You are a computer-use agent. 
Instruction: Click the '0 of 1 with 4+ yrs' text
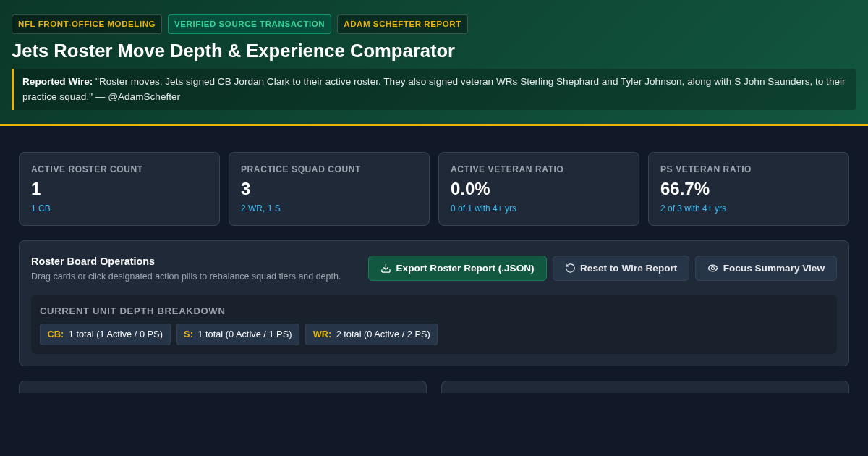tap(483, 208)
